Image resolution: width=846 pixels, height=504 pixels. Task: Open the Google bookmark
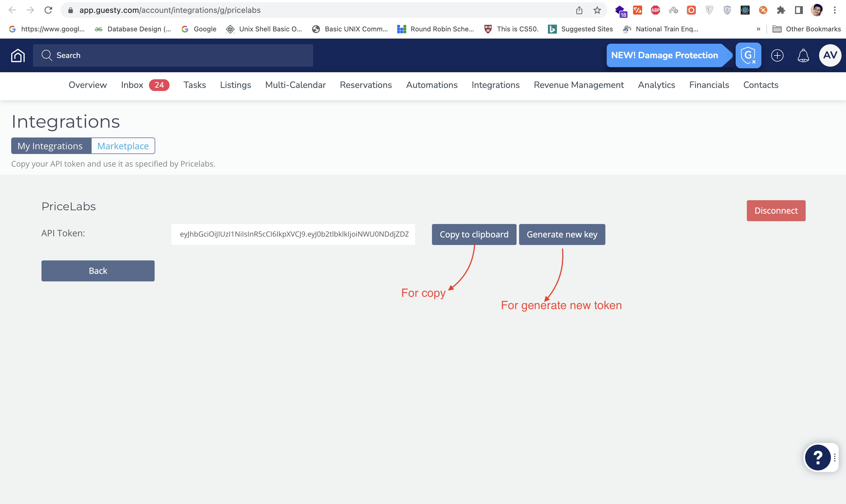pos(199,29)
